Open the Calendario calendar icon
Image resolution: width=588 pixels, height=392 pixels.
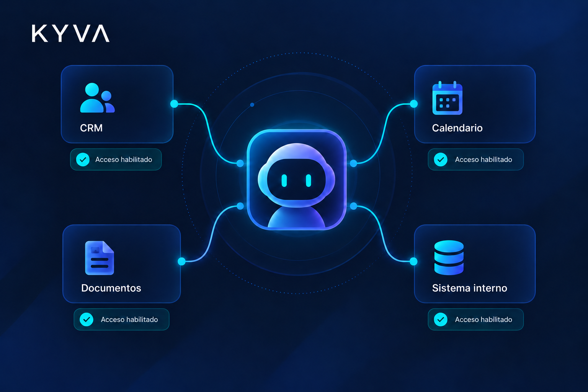pos(447,98)
